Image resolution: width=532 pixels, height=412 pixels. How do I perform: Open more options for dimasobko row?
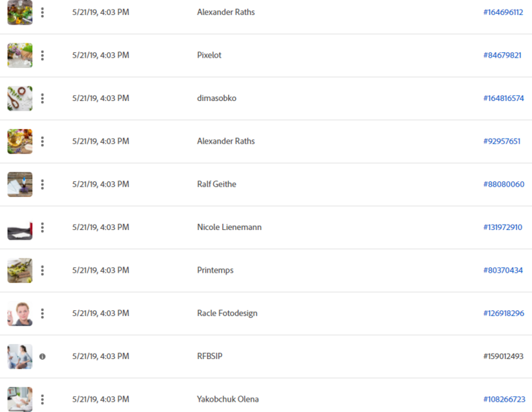[43, 98]
